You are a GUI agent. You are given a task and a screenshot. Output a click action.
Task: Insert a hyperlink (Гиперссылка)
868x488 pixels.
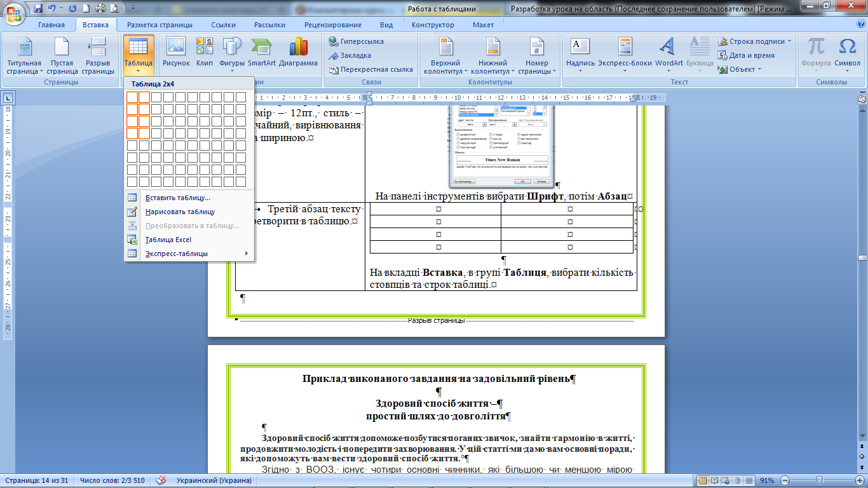tap(356, 41)
